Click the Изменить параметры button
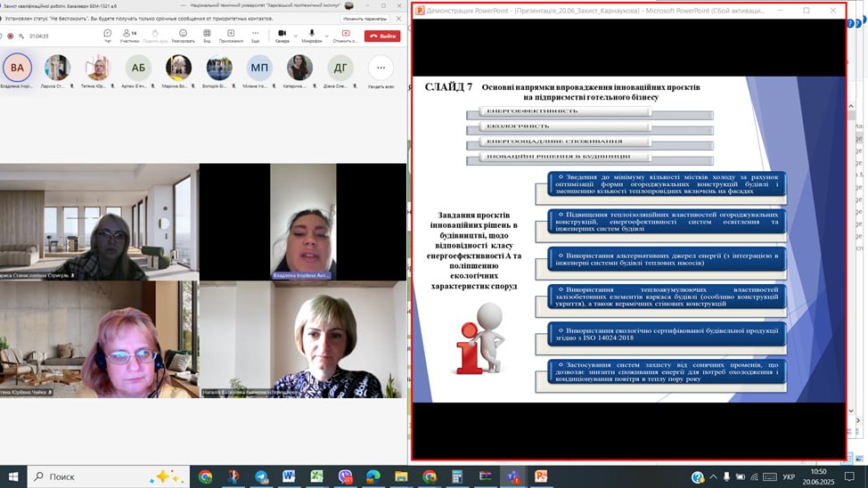The image size is (868, 488). click(364, 18)
